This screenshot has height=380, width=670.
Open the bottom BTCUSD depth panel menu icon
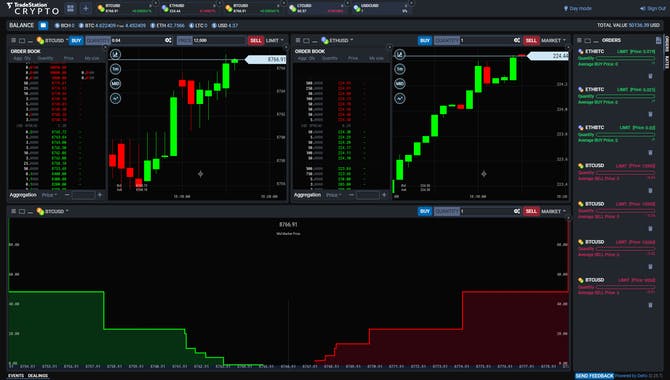[x=14, y=212]
